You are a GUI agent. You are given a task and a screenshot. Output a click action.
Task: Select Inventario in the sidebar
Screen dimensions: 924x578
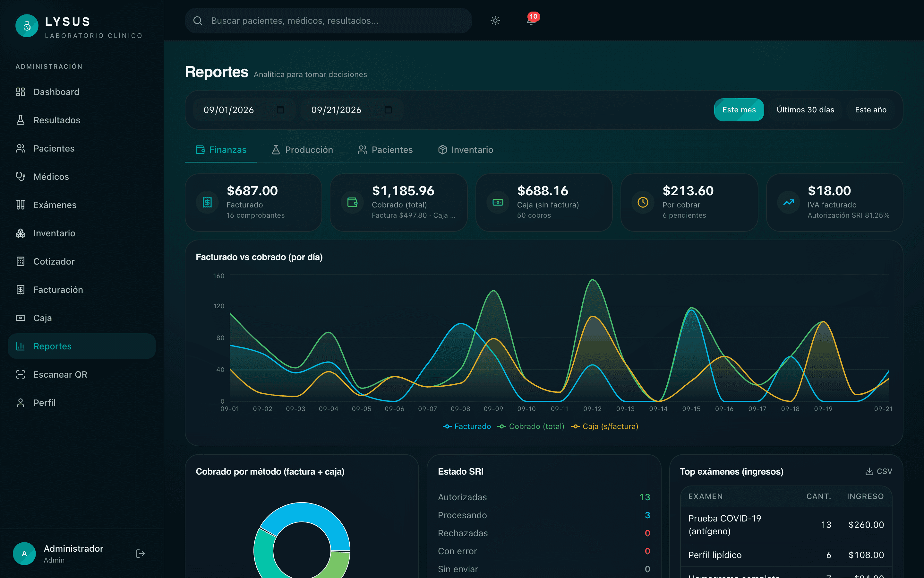(82, 233)
